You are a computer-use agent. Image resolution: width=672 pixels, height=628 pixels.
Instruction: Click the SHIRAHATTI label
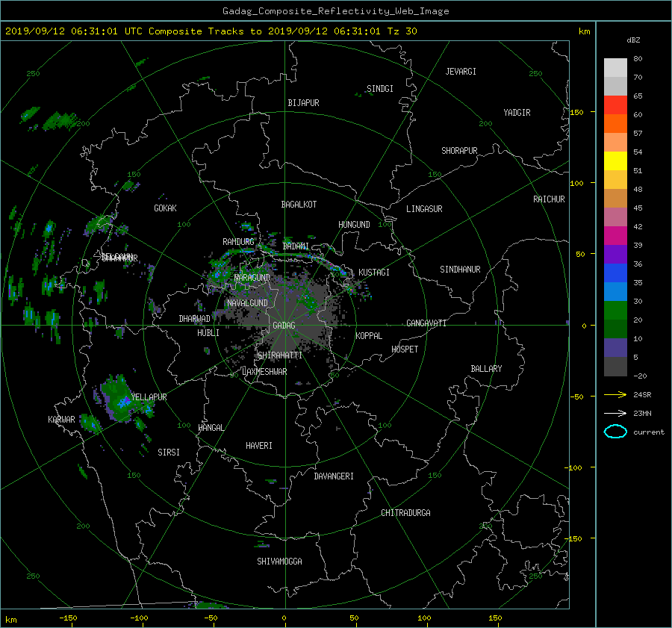tap(280, 355)
